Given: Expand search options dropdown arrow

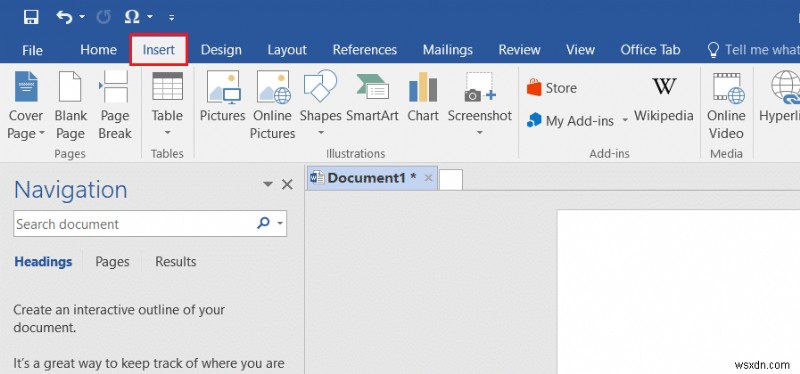Looking at the screenshot, I should (280, 223).
